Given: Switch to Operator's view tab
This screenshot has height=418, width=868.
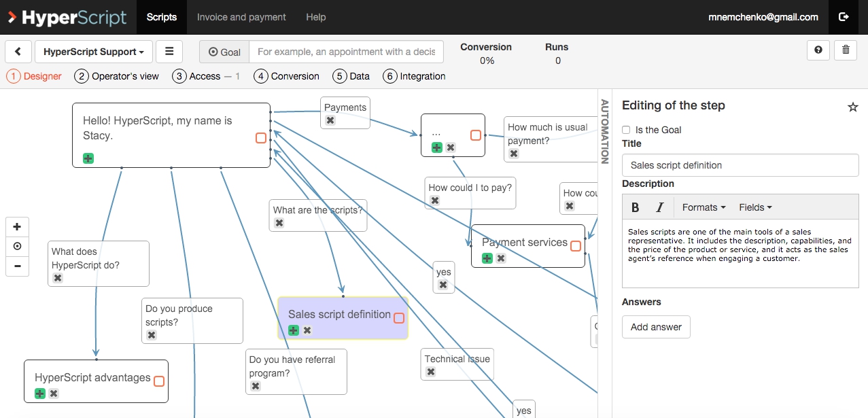Looking at the screenshot, I should coord(116,76).
